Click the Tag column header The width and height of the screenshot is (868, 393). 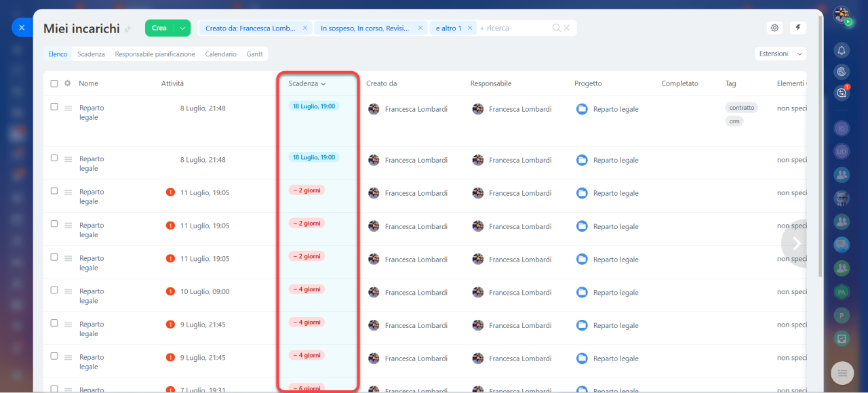[730, 83]
